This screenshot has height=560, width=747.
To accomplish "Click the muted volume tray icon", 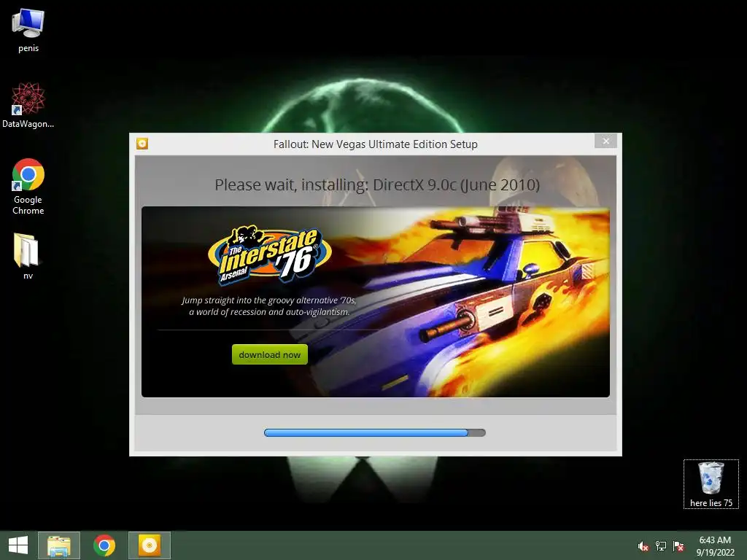I will (x=643, y=546).
